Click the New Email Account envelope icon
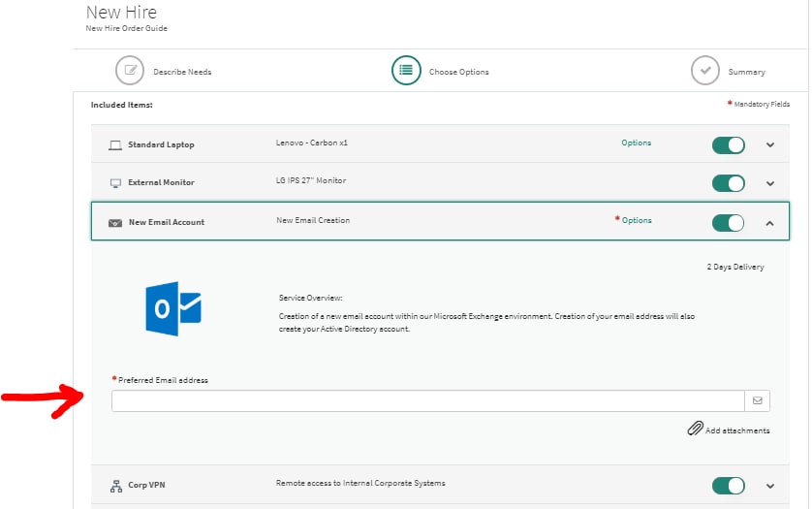Viewport: 812px width, 509px height. [115, 222]
